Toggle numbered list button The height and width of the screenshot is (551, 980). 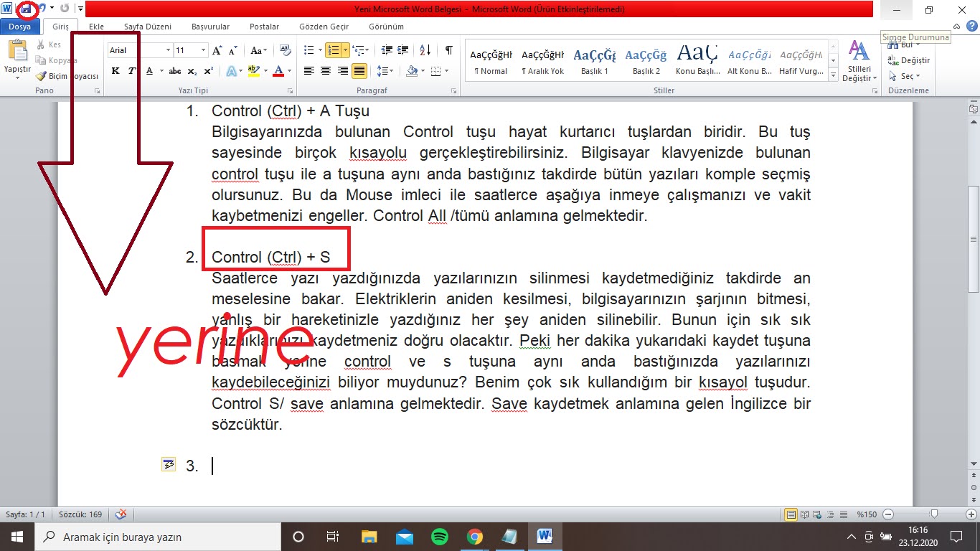(333, 50)
